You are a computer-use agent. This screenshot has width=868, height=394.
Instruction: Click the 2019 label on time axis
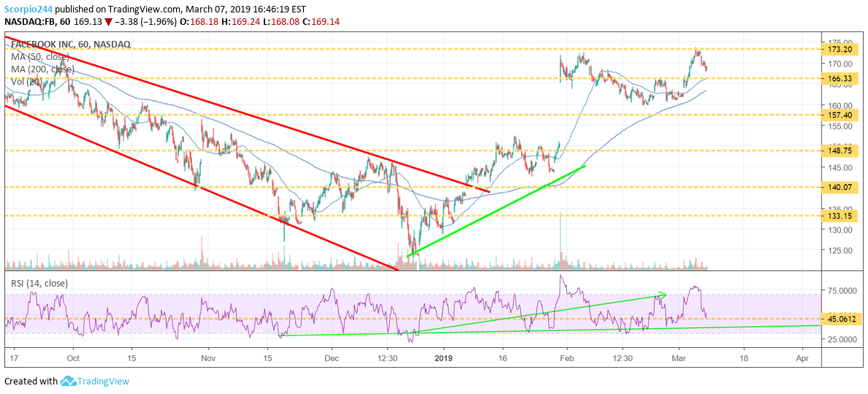tap(445, 358)
